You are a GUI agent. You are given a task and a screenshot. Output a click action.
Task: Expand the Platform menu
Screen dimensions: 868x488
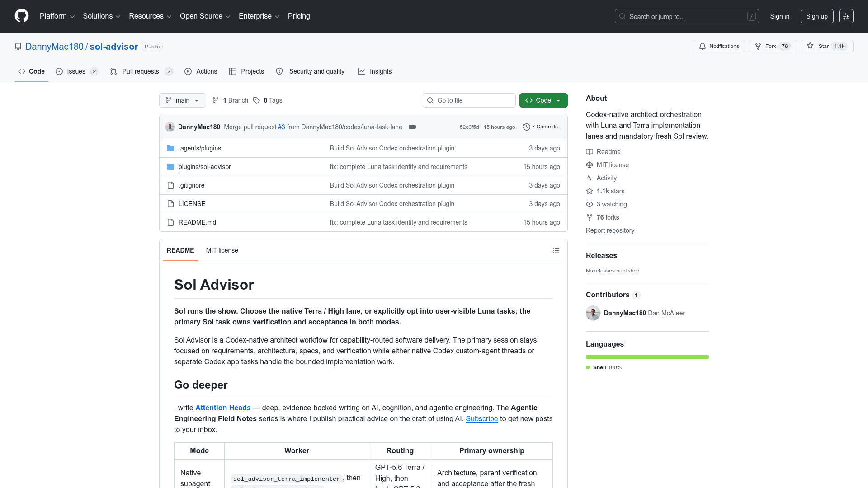(57, 16)
